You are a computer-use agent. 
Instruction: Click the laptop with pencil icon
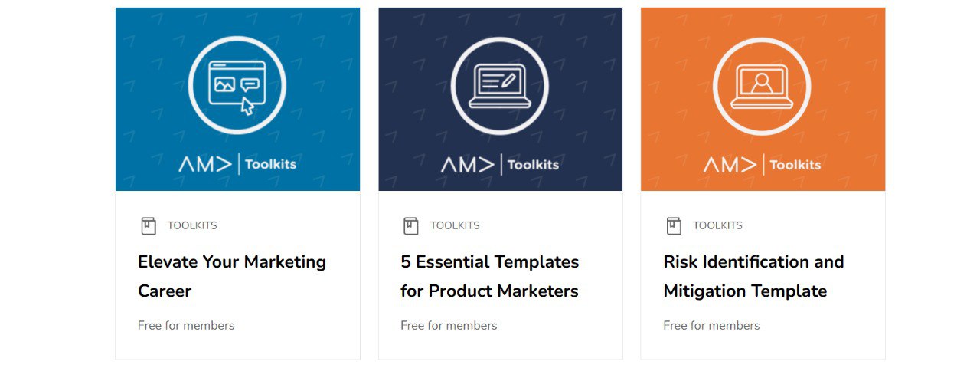point(499,84)
